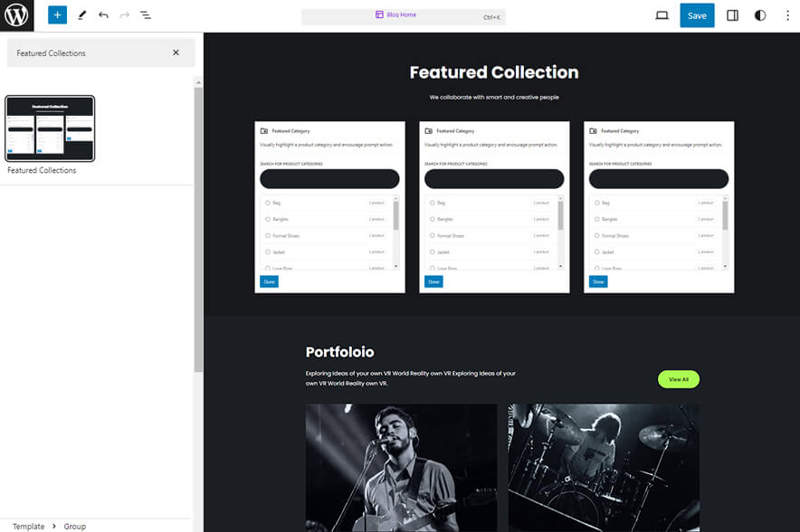Select the Edit pencil tool

pyautogui.click(x=81, y=14)
